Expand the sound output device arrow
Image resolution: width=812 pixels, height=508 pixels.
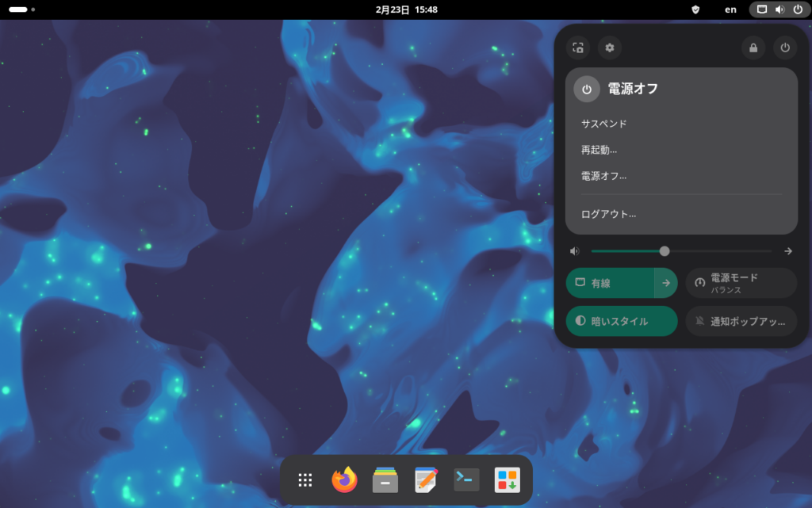(x=788, y=251)
